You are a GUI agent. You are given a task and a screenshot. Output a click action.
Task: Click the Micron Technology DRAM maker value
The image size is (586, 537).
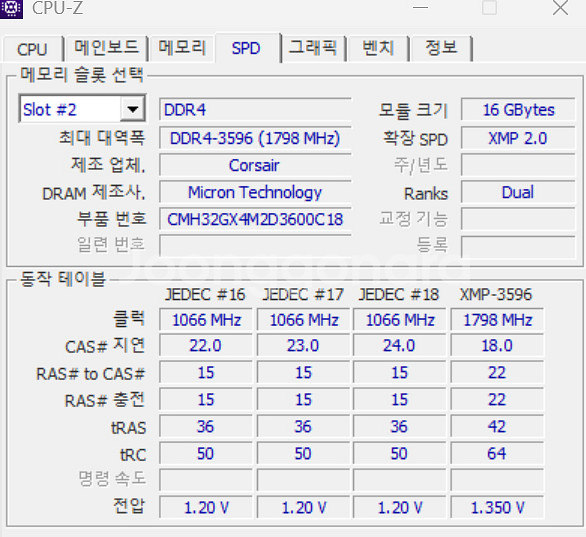(x=255, y=192)
